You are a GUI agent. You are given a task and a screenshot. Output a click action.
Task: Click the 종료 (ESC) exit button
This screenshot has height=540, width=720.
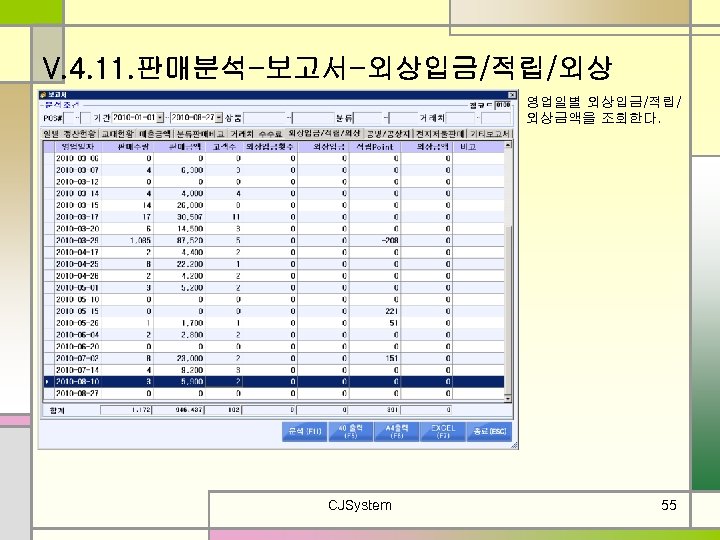pyautogui.click(x=489, y=432)
